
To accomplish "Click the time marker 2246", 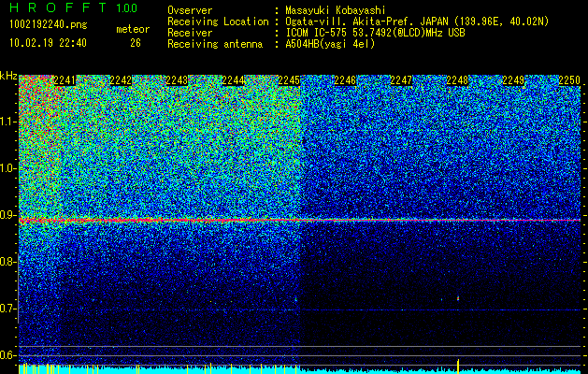I will (x=345, y=80).
